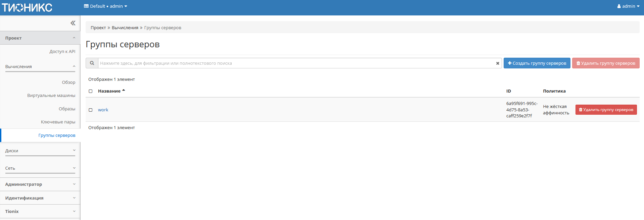Screen dimensions: 644x220
Task: Click the search magnifier icon
Action: pyautogui.click(x=92, y=63)
